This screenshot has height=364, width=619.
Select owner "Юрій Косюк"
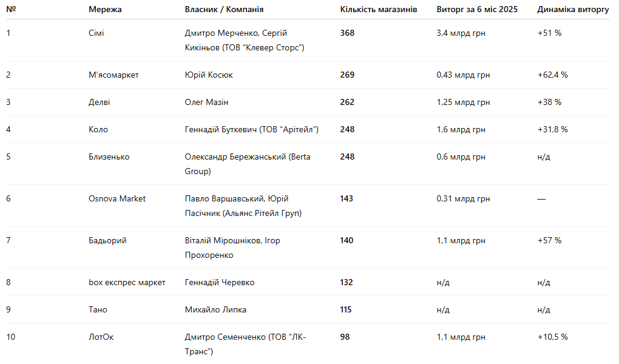tap(209, 75)
